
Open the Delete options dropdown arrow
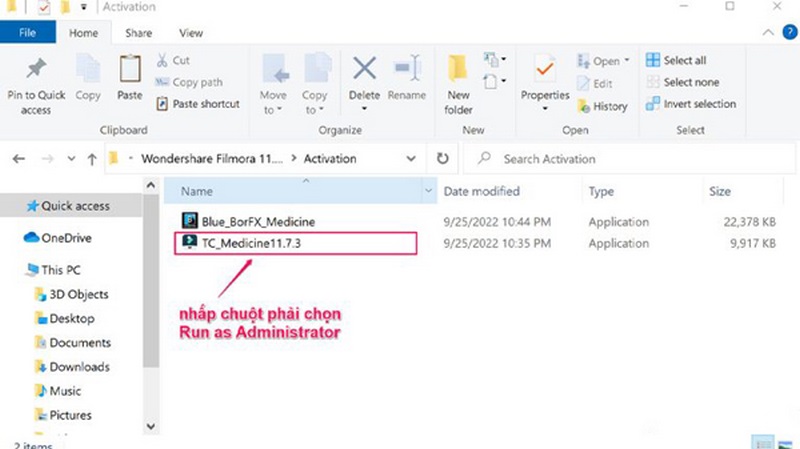click(x=364, y=109)
